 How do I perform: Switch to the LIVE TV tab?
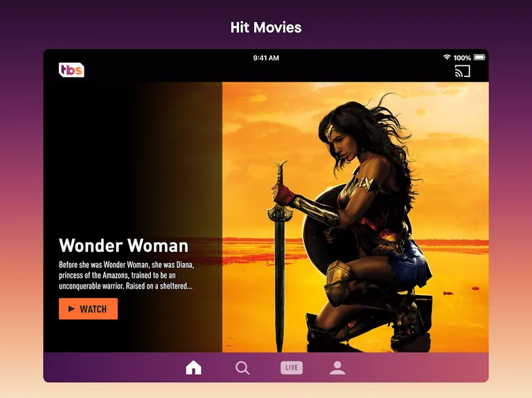point(291,368)
